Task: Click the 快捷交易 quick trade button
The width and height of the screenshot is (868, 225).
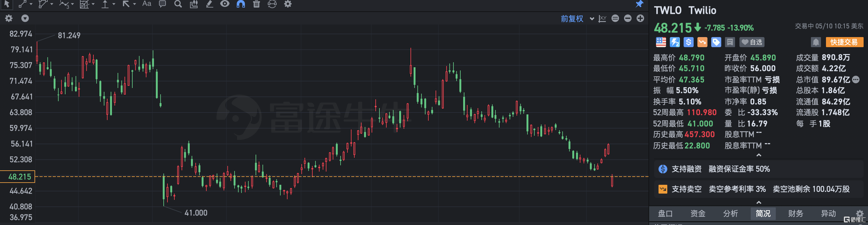Action: pyautogui.click(x=844, y=42)
